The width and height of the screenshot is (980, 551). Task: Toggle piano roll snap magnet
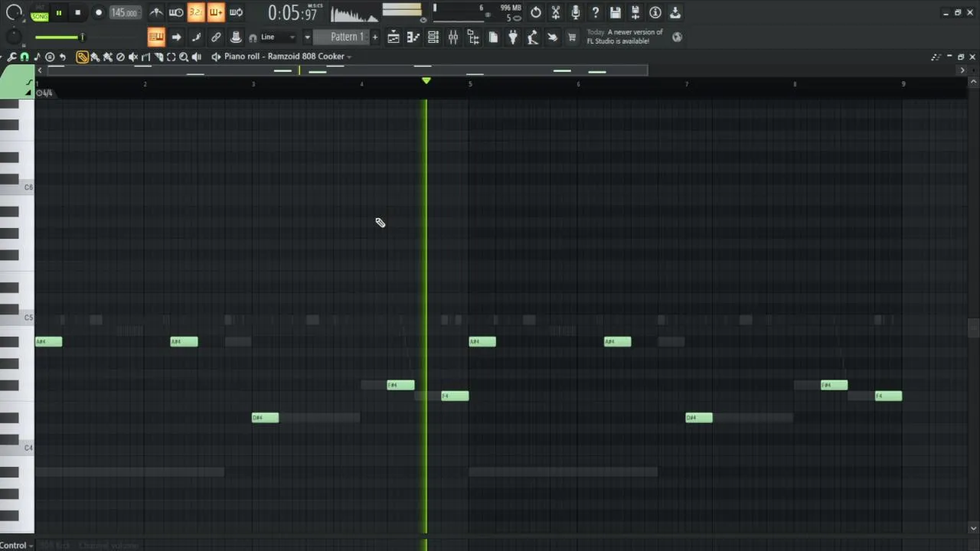click(24, 57)
